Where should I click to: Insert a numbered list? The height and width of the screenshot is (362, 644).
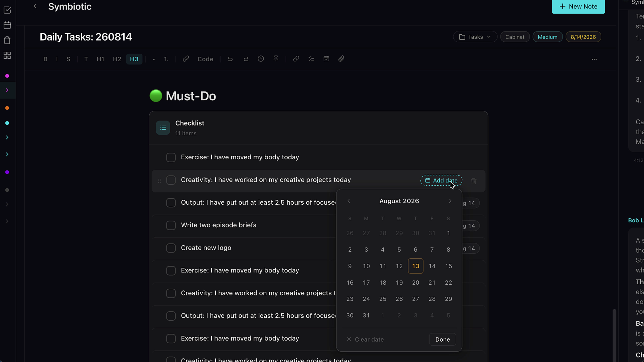point(166,59)
